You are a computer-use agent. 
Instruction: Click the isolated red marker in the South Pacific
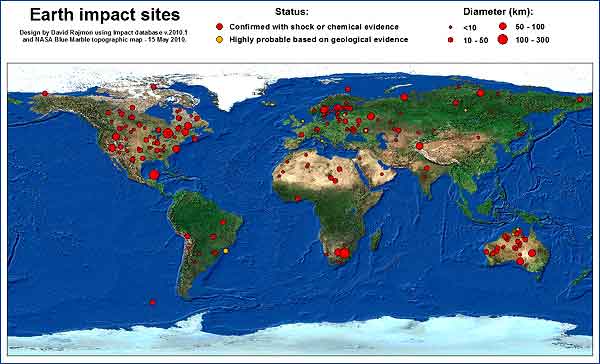[x=153, y=302]
